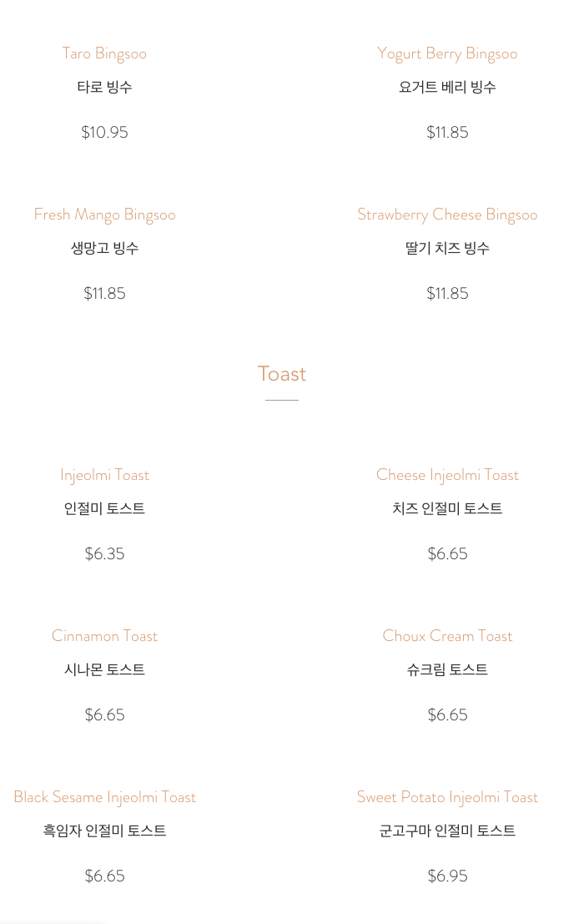Click the $6.95 Sweet Potato toast price
Image resolution: width=584 pixels, height=924 pixels.
447,876
